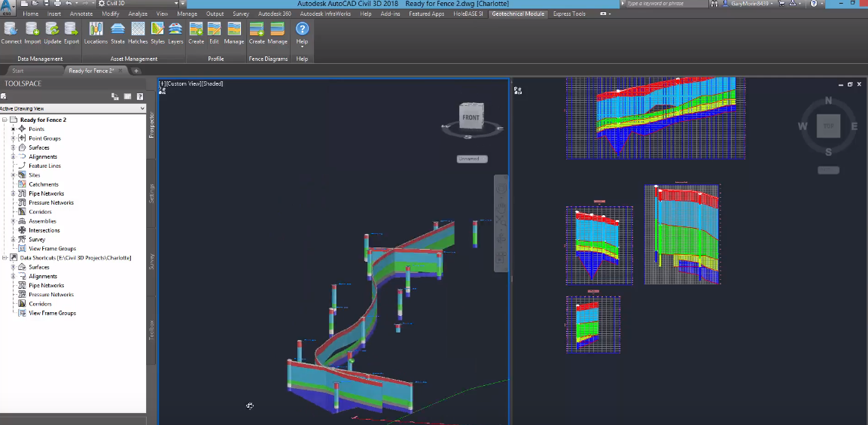Click the Import data icon

32,30
